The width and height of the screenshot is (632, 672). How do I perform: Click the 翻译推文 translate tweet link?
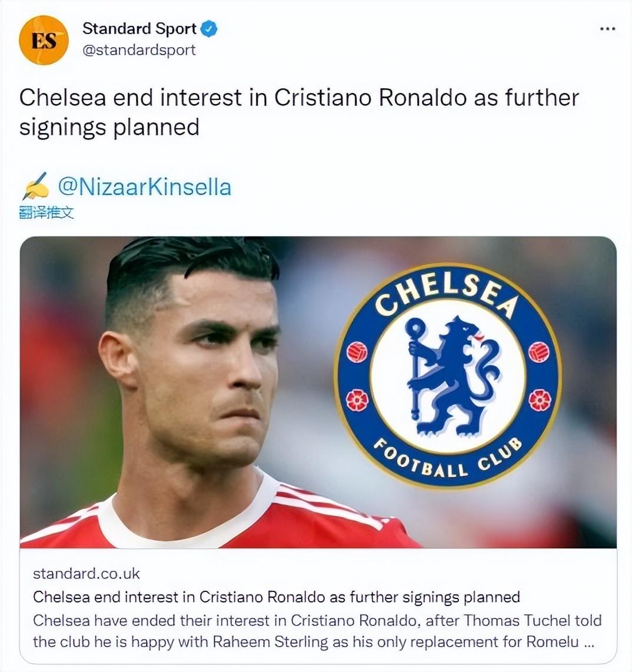coord(46,212)
